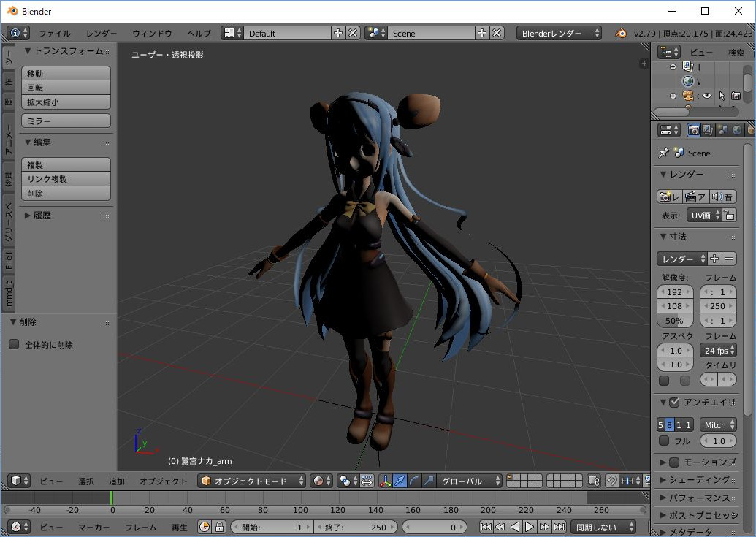Play the animation forward
This screenshot has width=756, height=537.
tap(529, 527)
